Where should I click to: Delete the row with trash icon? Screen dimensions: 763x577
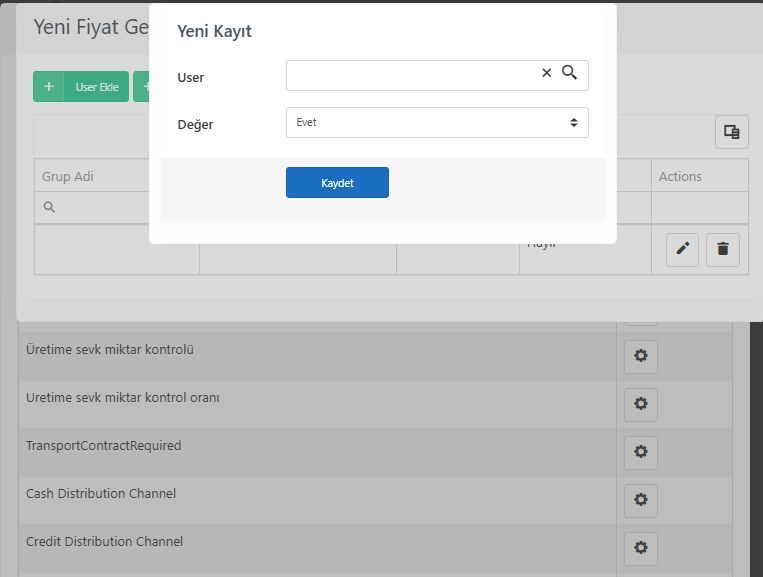723,250
